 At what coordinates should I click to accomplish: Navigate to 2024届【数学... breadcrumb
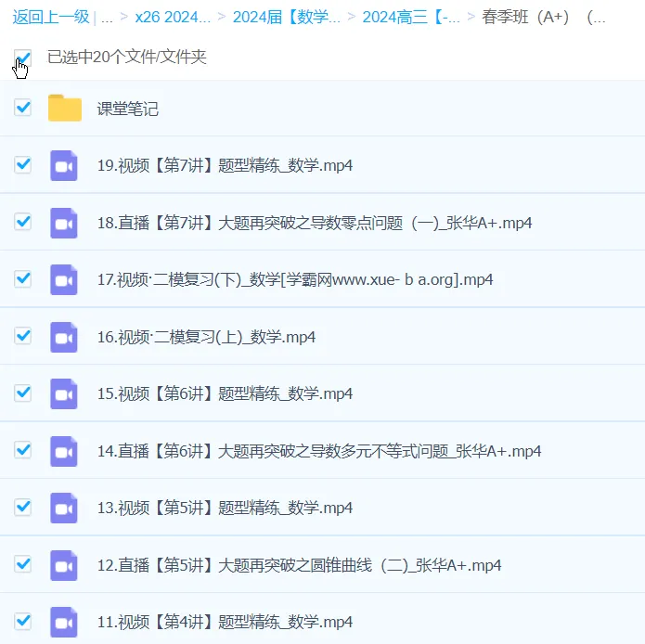[287, 17]
